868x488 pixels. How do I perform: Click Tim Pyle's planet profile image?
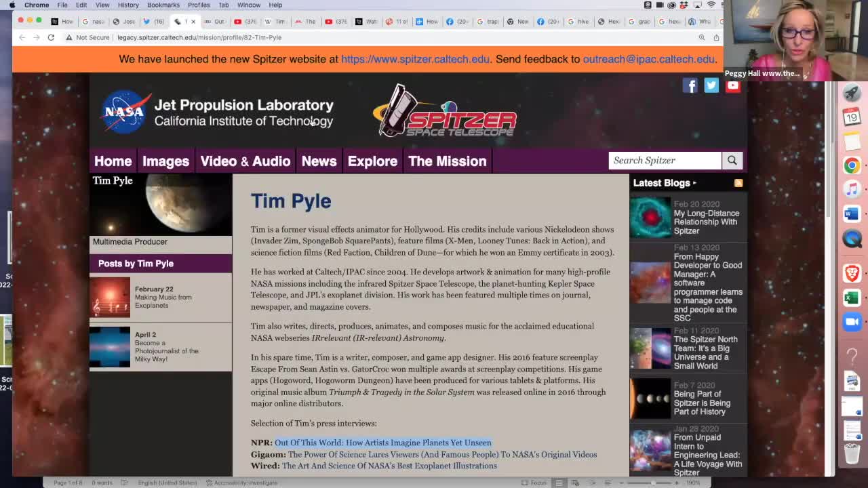(161, 204)
